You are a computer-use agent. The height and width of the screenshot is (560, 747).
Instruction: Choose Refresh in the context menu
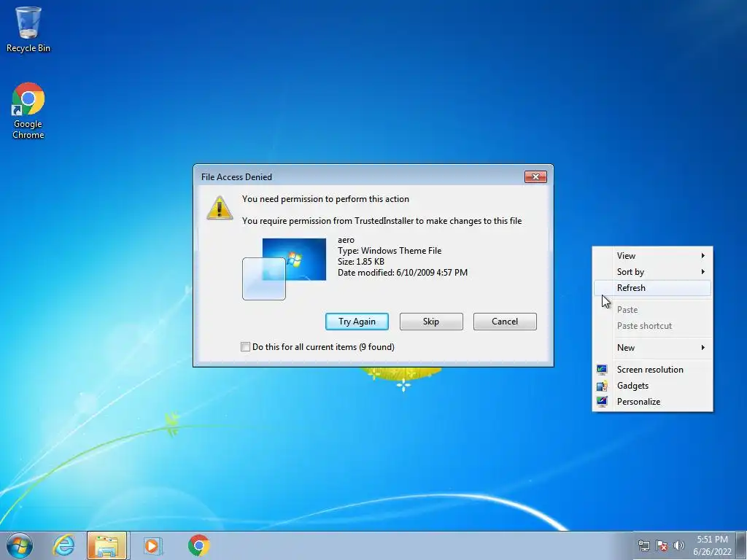coord(652,287)
